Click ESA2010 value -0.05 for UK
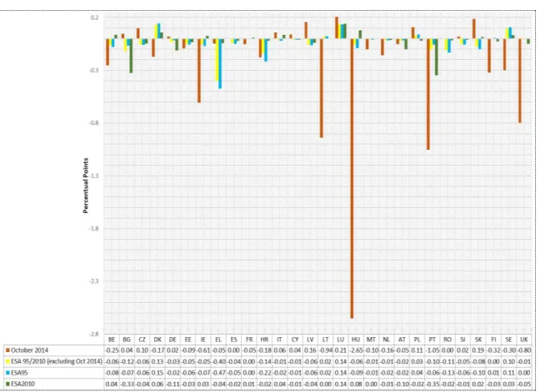 pyautogui.click(x=524, y=384)
